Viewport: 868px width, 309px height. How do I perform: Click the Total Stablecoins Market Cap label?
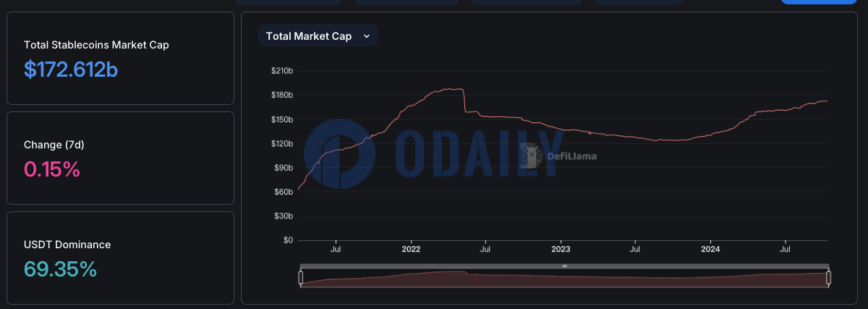tap(96, 45)
